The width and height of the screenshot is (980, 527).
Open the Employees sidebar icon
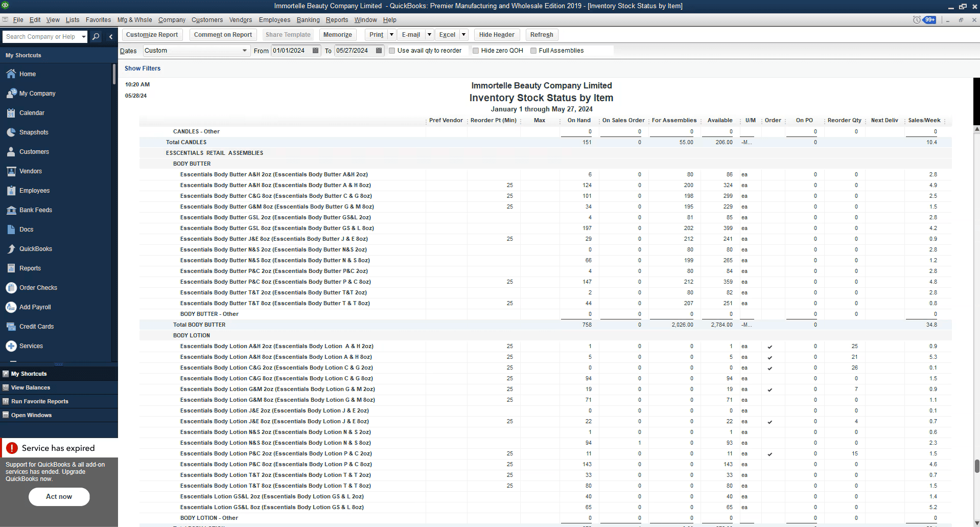pos(11,191)
